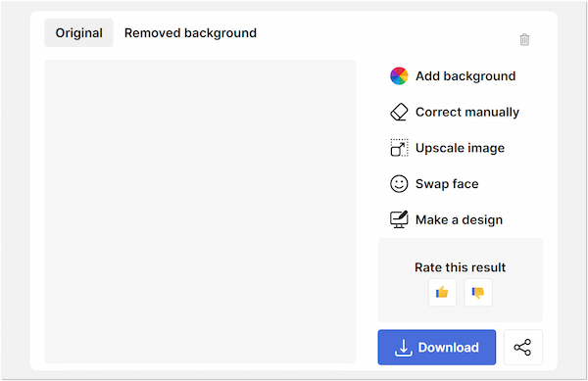The image size is (588, 381).
Task: Click the monitor icon for Make a design
Action: [x=399, y=219]
